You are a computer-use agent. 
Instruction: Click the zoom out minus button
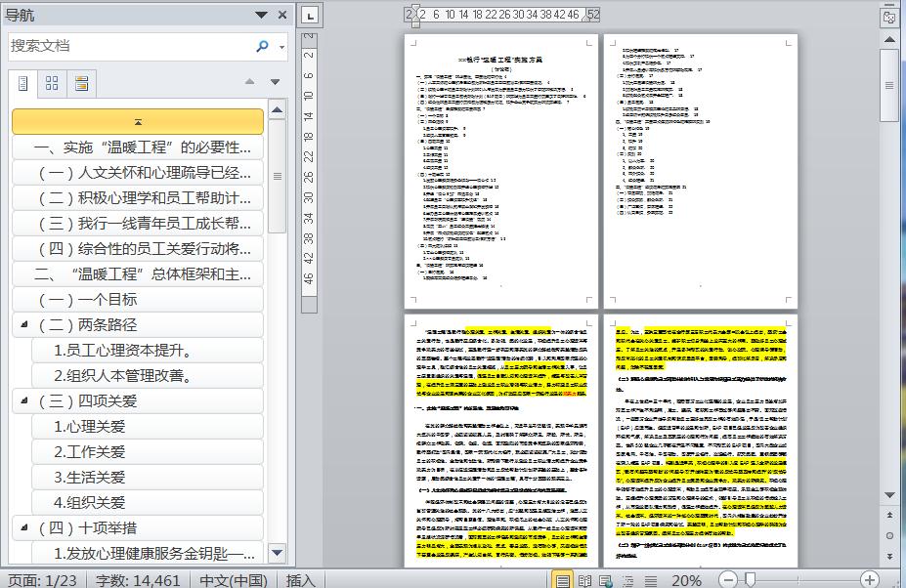click(728, 579)
